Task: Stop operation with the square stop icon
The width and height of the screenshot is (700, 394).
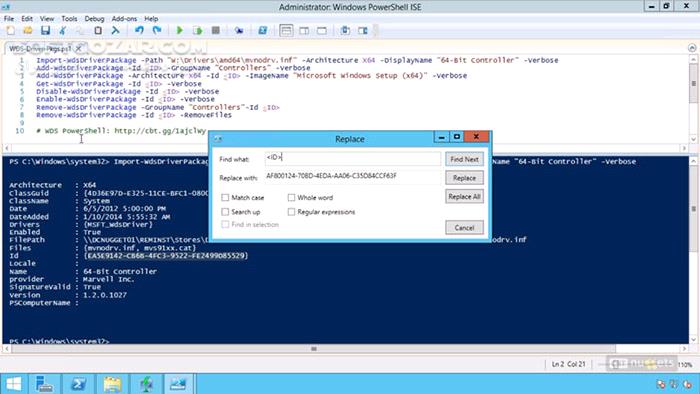Action: [216, 30]
